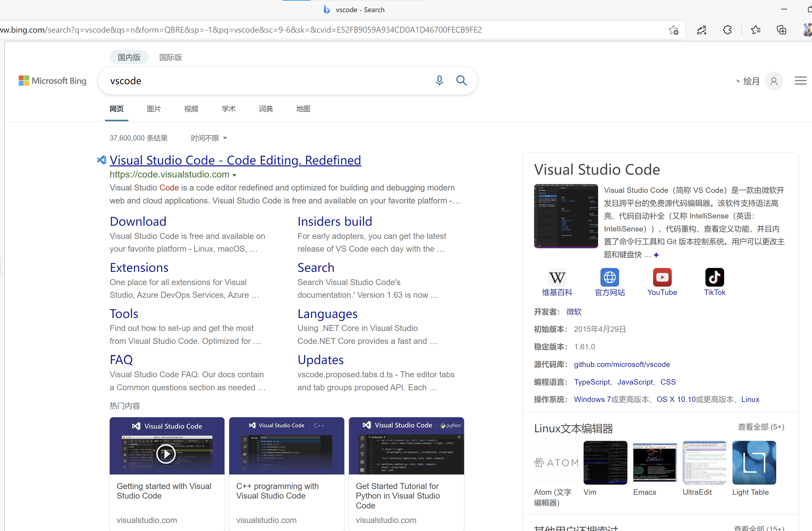Select the 词典 tab
Screen dimensions: 812x531
click(x=266, y=109)
